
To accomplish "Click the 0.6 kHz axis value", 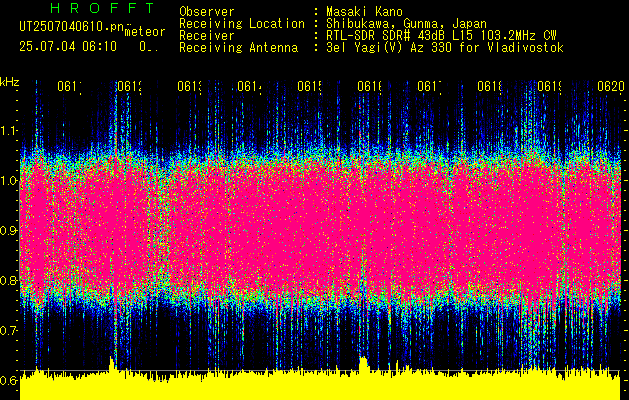I will pos(10,380).
